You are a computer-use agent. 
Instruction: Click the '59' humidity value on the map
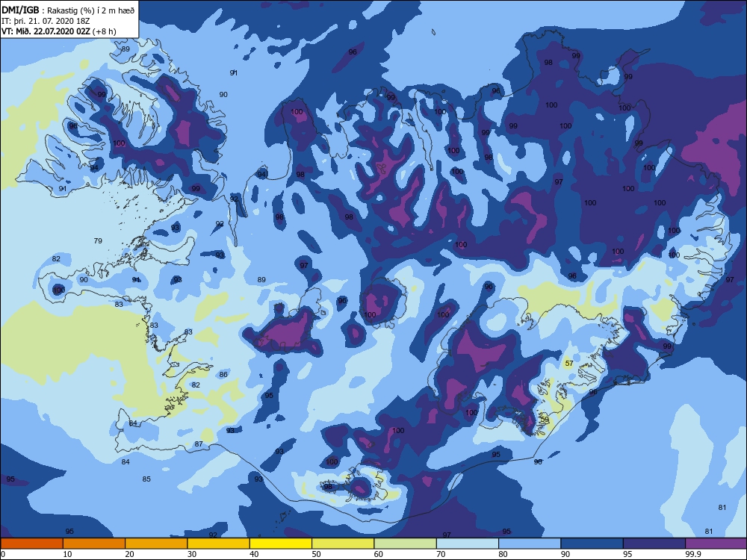pyautogui.click(x=545, y=420)
